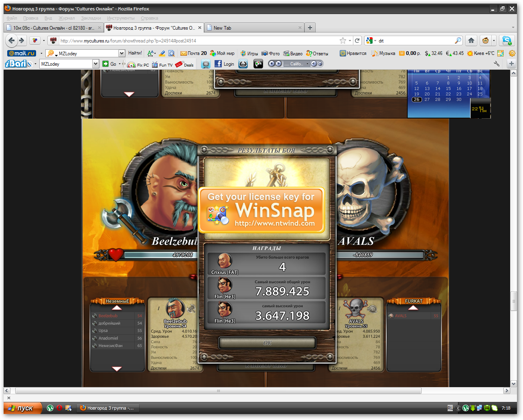Image resolution: width=523 pixels, height=420 pixels.
Task: Mute the toolbar radio speaker
Action: point(314,64)
